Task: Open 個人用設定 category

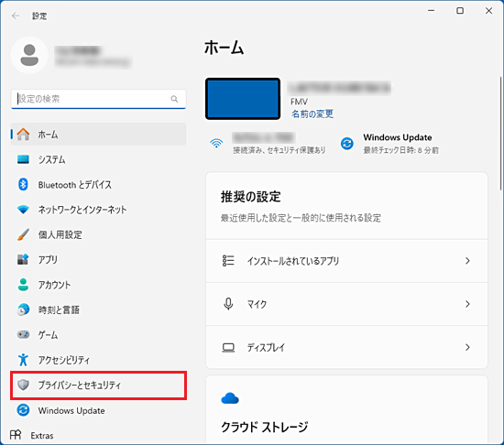Action: (98, 234)
